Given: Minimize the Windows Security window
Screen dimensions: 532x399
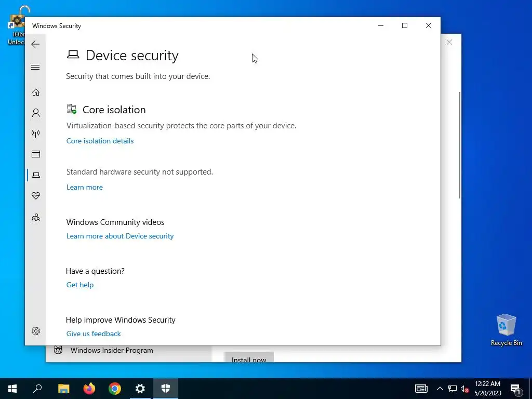Looking at the screenshot, I should click(x=381, y=26).
